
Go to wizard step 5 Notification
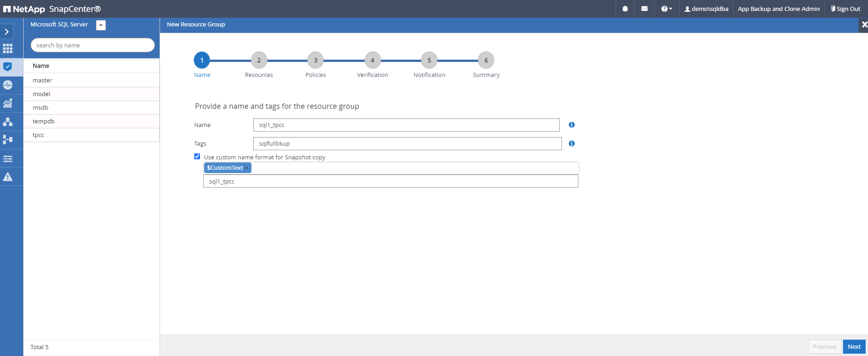click(x=429, y=60)
